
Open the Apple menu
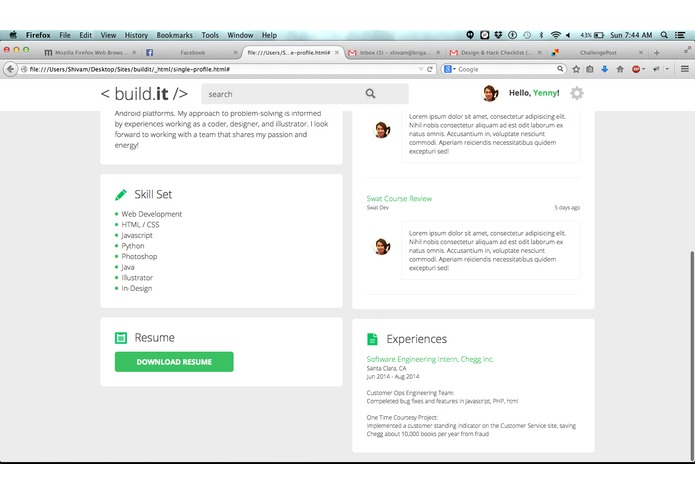pos(13,35)
